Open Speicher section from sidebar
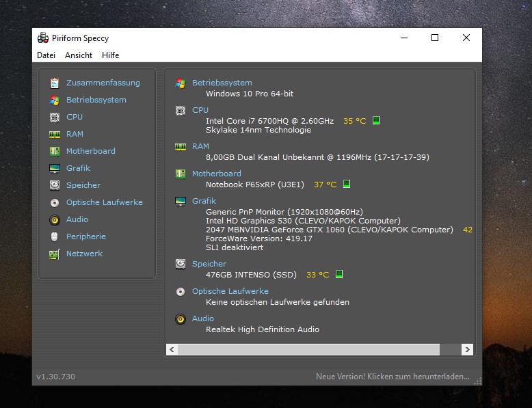 click(x=83, y=185)
